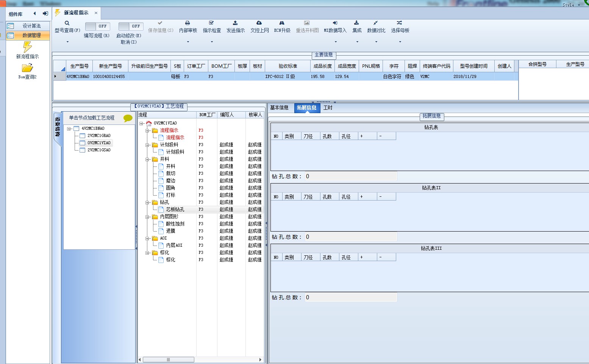Click 发送指示 upload icon
The height and width of the screenshot is (364, 589).
(x=235, y=23)
